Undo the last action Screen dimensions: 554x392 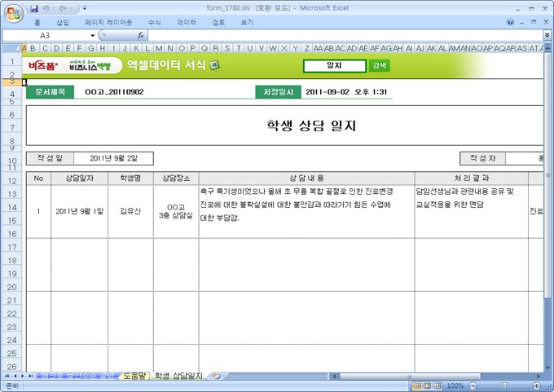[x=46, y=8]
